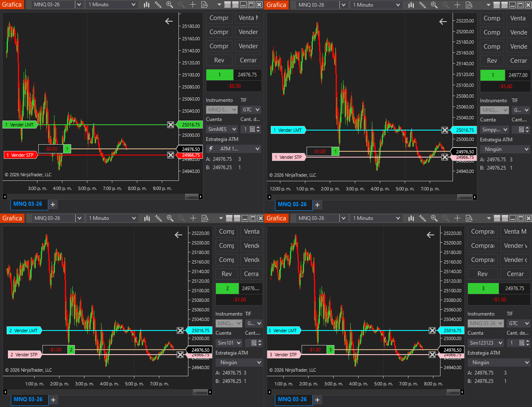532x407 pixels.
Task: Click Cerrar button in the SimMES panel
Action: coord(248,60)
